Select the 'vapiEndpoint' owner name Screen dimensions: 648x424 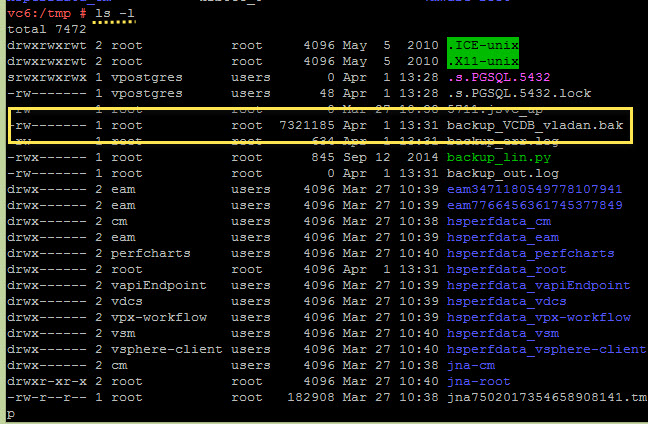pyautogui.click(x=158, y=286)
